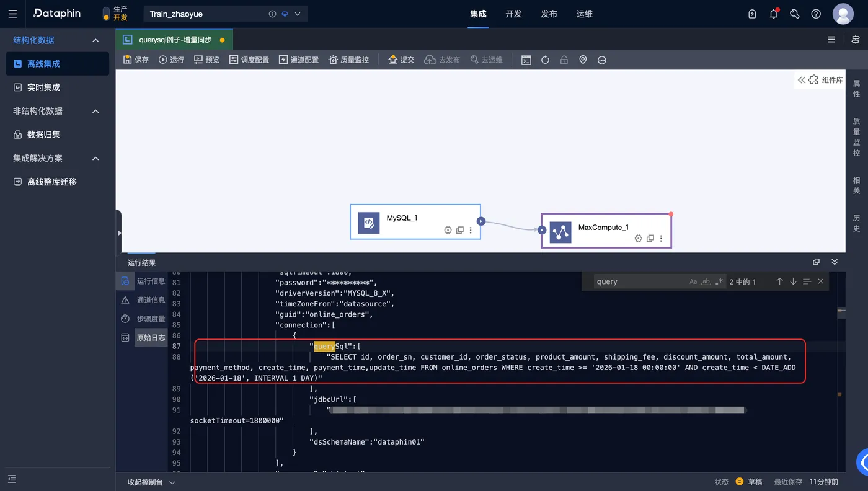The height and width of the screenshot is (491, 868).
Task: Open MaxCompute_1 node settings gear
Action: point(638,239)
